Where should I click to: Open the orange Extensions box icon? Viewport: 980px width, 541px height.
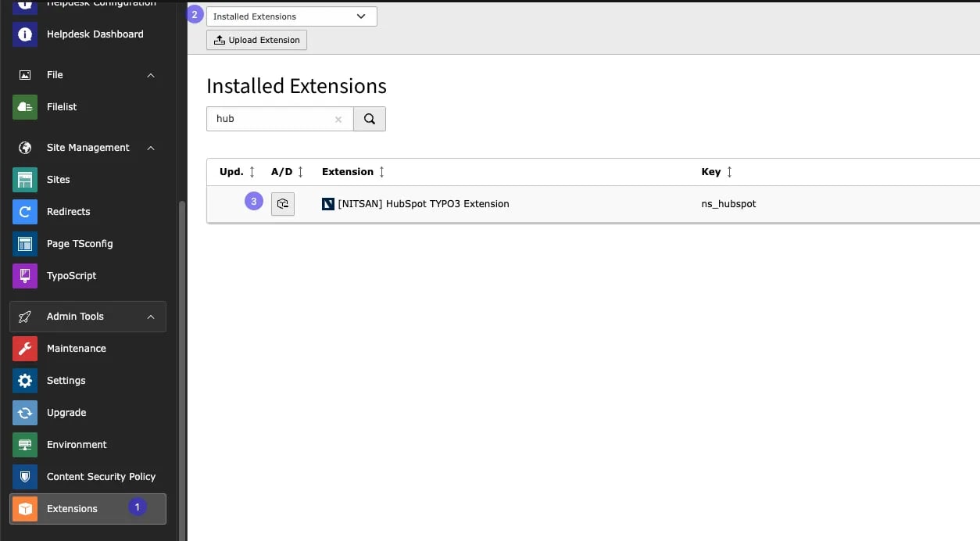click(25, 509)
